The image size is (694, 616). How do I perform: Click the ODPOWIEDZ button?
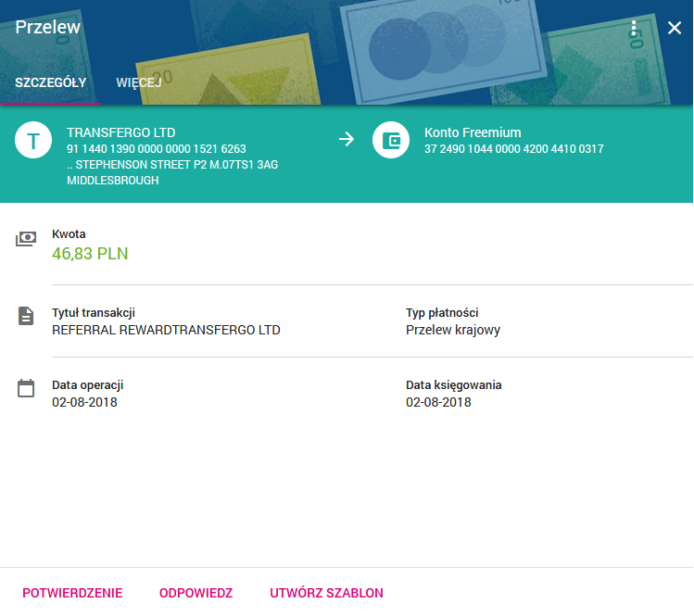(x=196, y=593)
